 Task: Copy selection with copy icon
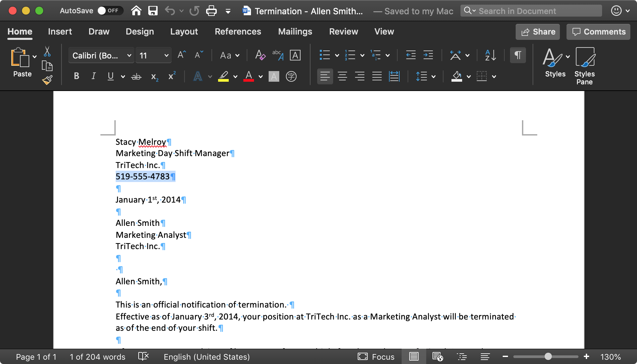[47, 66]
